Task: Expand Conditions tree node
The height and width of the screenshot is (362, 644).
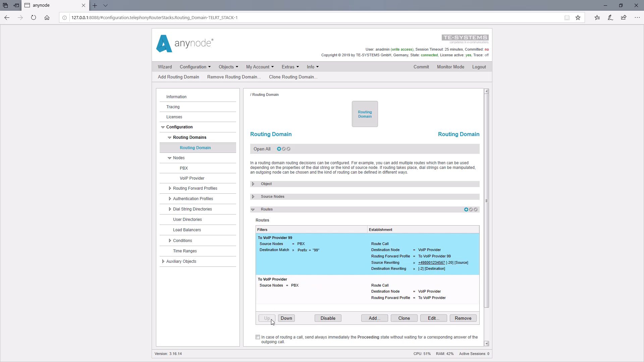Action: [x=170, y=241]
